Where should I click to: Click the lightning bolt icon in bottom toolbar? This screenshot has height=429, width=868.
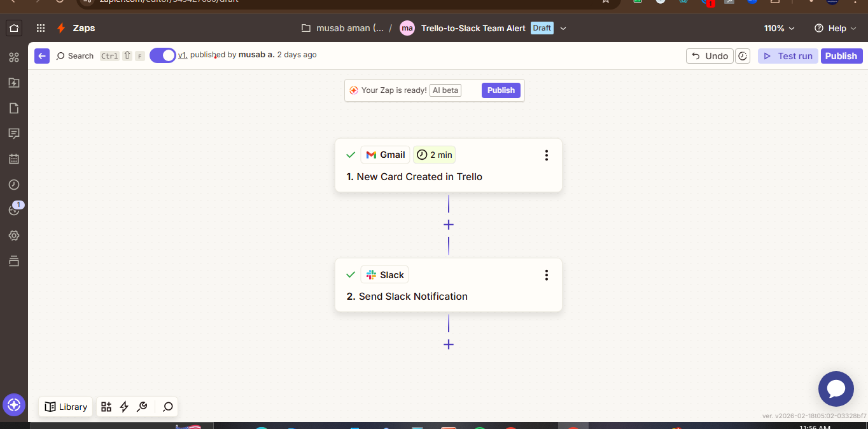coord(124,407)
